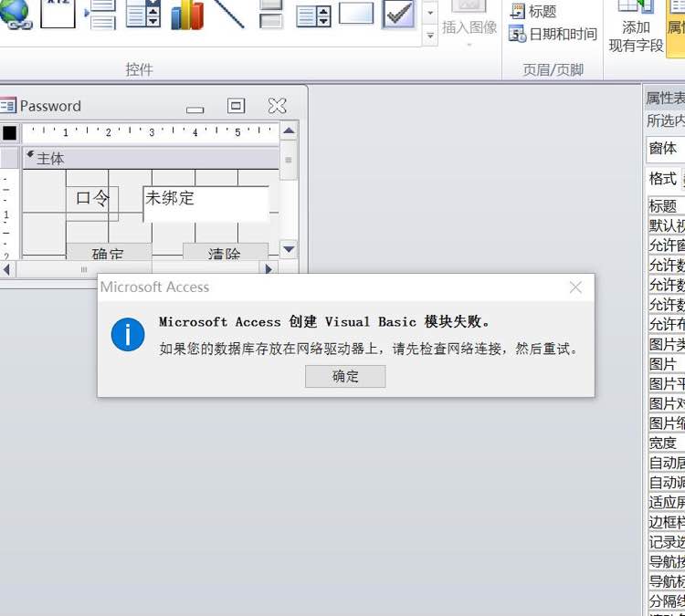Viewport: 685px width, 616px height.
Task: Click the form icon in Password window title
Action: [8, 106]
